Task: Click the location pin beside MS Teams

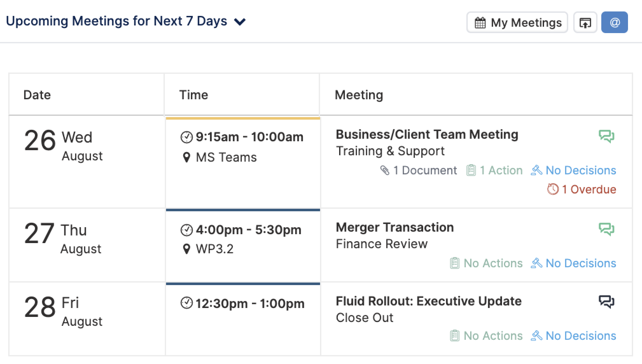Action: [x=186, y=157]
